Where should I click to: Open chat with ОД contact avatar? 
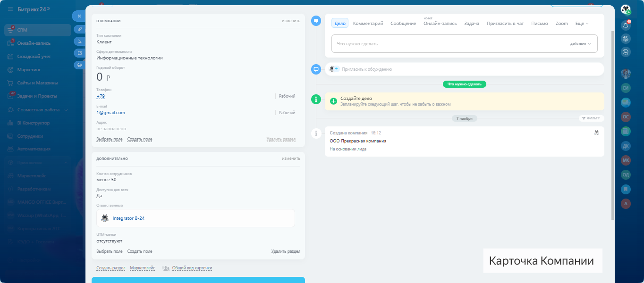tap(626, 175)
